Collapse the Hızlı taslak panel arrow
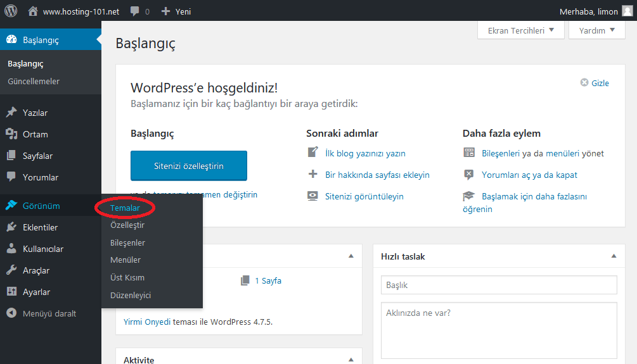 [x=614, y=256]
